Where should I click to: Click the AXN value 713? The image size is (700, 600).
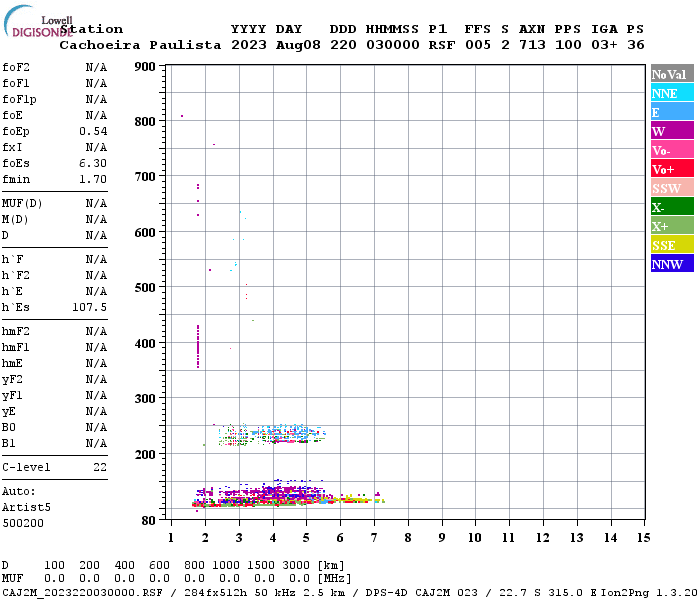click(x=532, y=45)
